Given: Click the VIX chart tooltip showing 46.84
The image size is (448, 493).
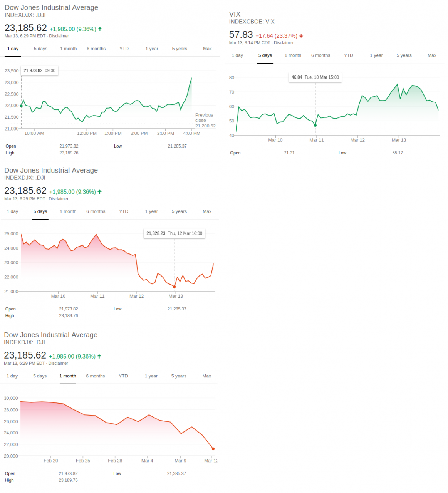Looking at the screenshot, I should [x=315, y=77].
